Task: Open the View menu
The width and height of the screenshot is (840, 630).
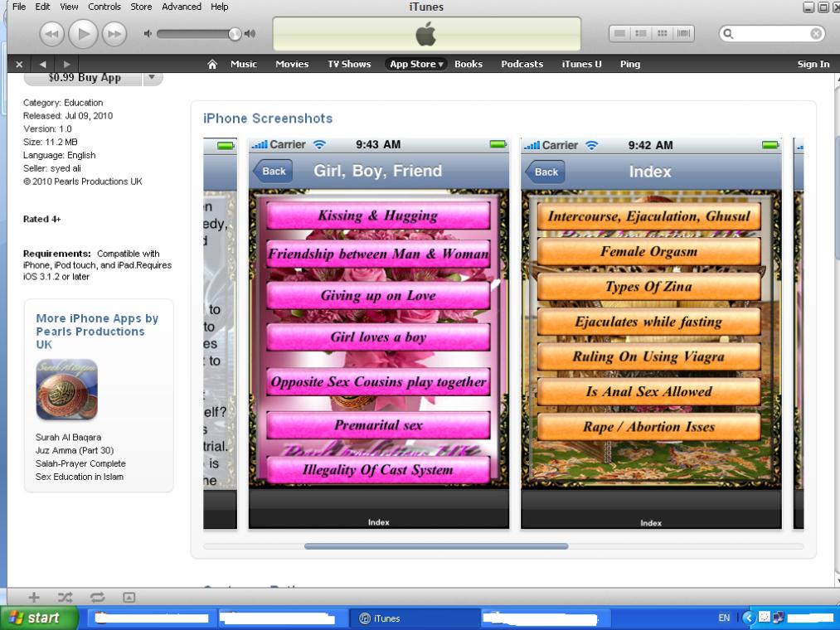Action: [69, 7]
